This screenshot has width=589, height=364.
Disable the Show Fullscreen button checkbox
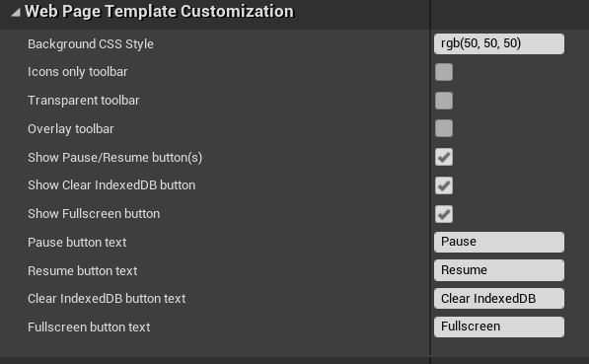point(444,214)
